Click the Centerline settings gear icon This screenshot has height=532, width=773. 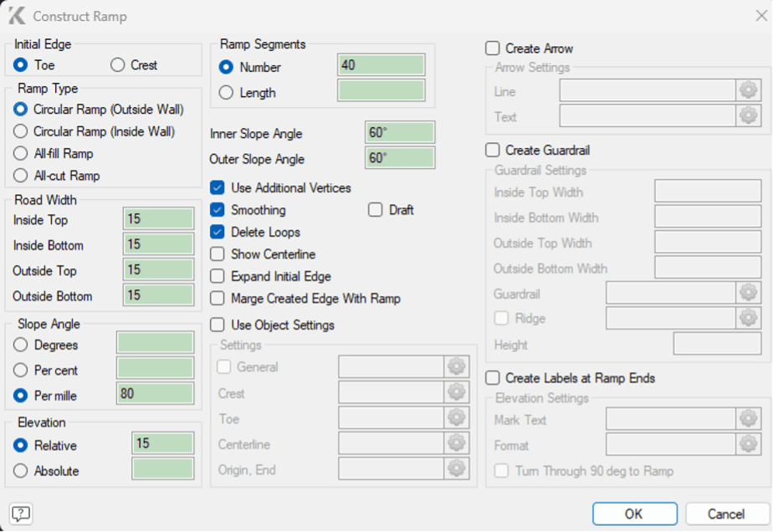click(x=456, y=443)
